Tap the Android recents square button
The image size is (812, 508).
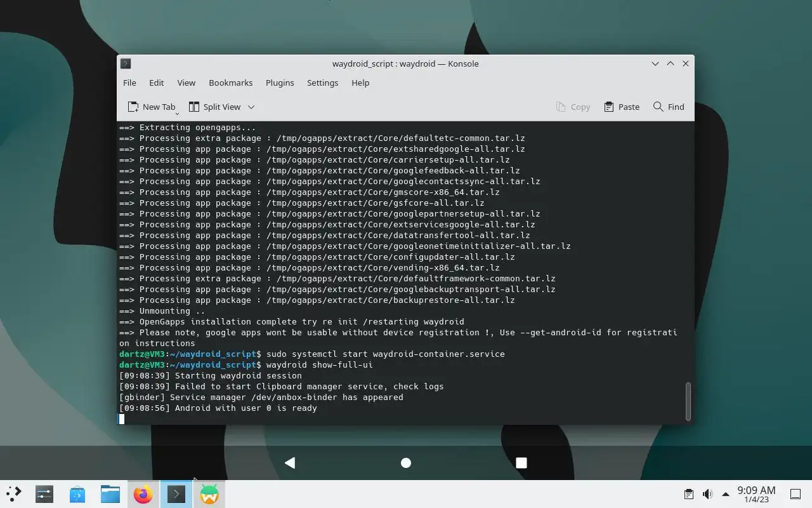(521, 463)
